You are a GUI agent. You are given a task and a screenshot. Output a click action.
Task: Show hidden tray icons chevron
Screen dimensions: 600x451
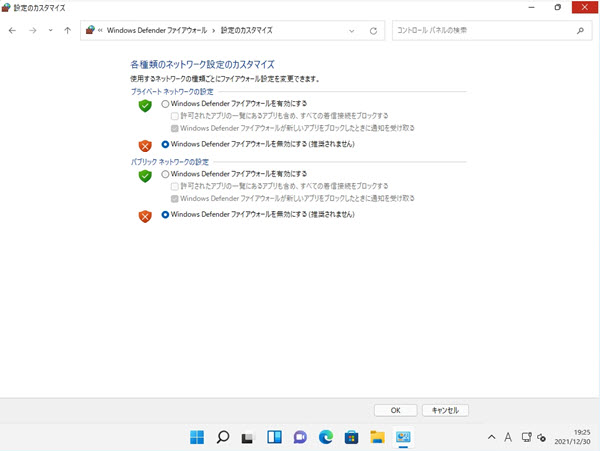492,437
